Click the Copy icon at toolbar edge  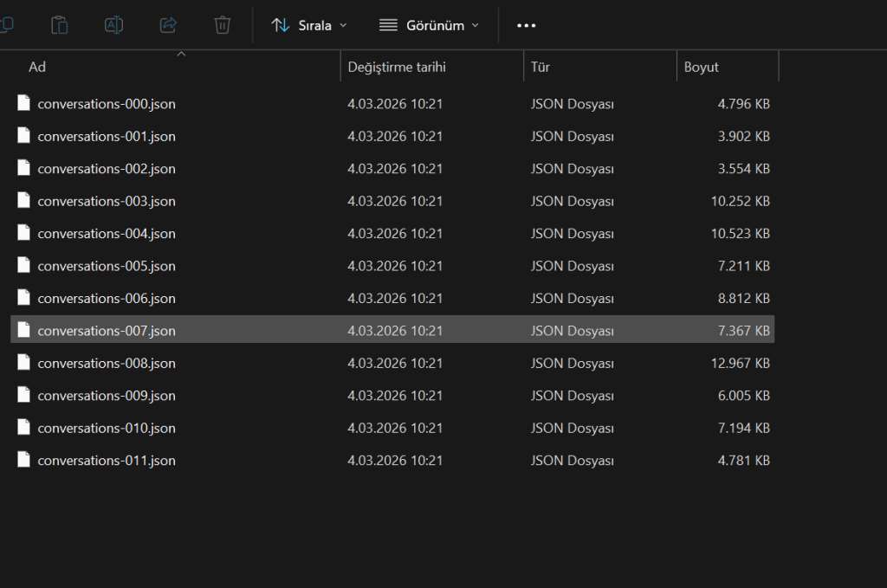[x=7, y=23]
